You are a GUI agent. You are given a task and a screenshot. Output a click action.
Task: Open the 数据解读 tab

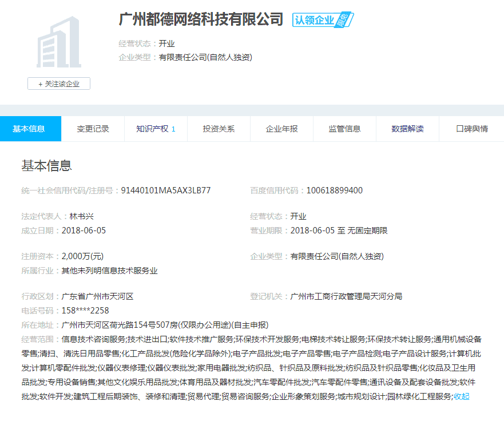[407, 129]
